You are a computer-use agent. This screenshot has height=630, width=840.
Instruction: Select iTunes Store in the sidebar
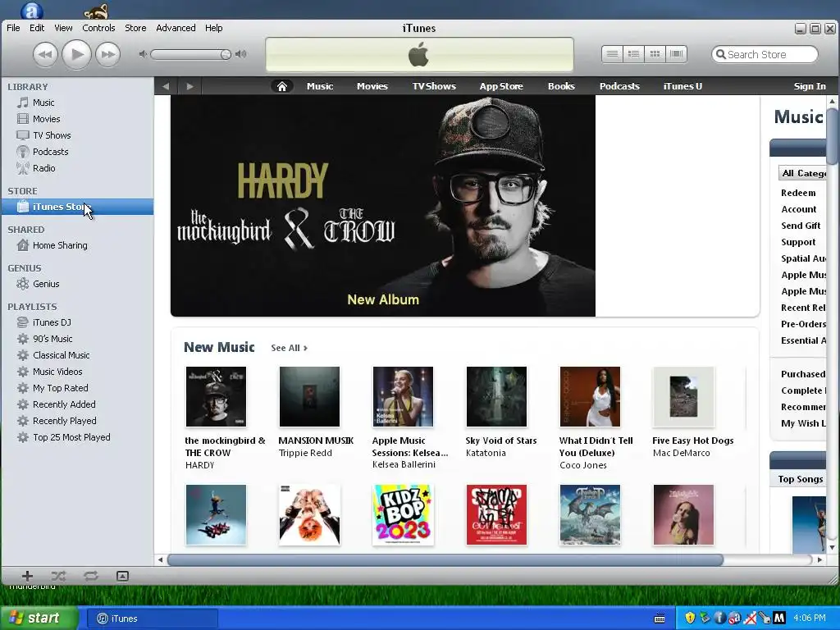pyautogui.click(x=77, y=207)
